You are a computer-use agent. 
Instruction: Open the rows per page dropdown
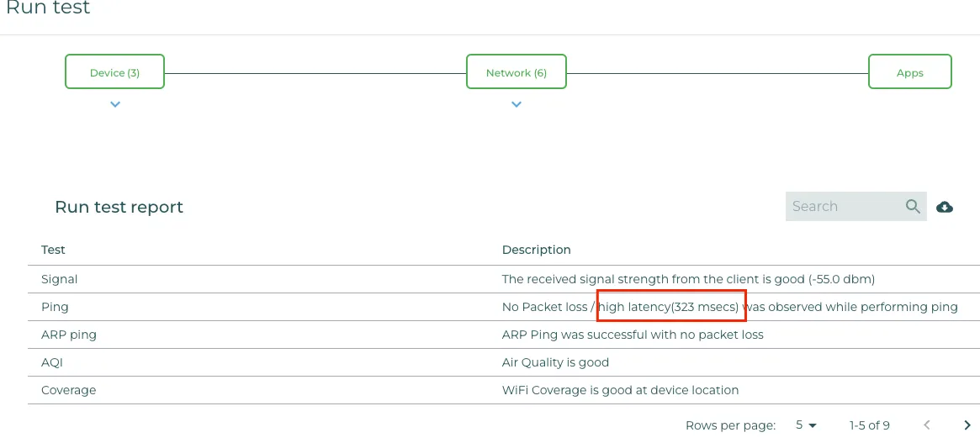(x=806, y=425)
